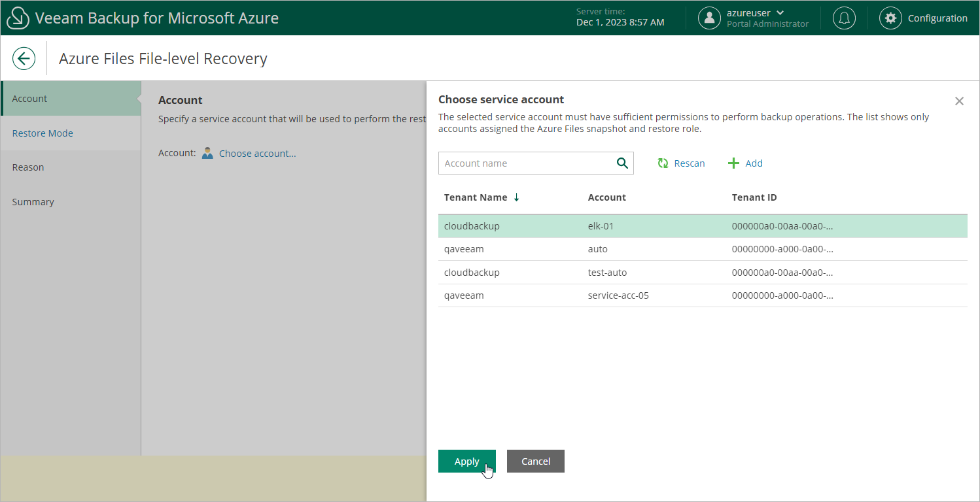Click the Configuration gear icon
The height and width of the screenshot is (502, 980).
click(x=890, y=18)
